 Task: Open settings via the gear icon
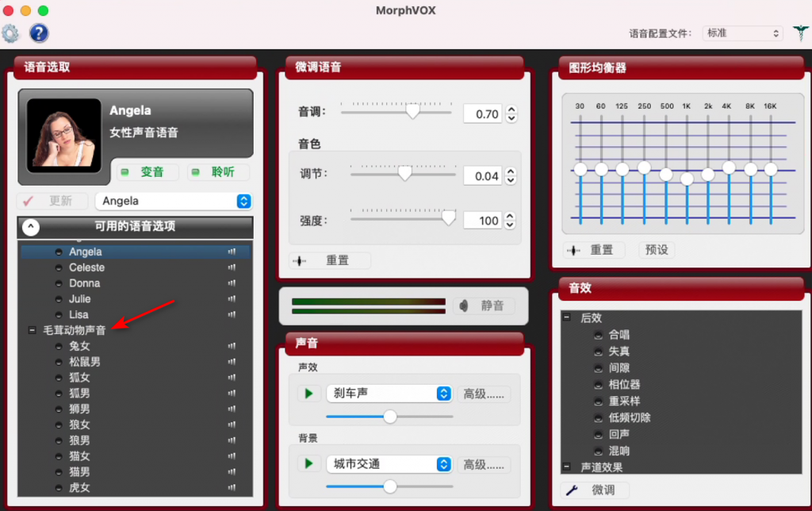[10, 33]
